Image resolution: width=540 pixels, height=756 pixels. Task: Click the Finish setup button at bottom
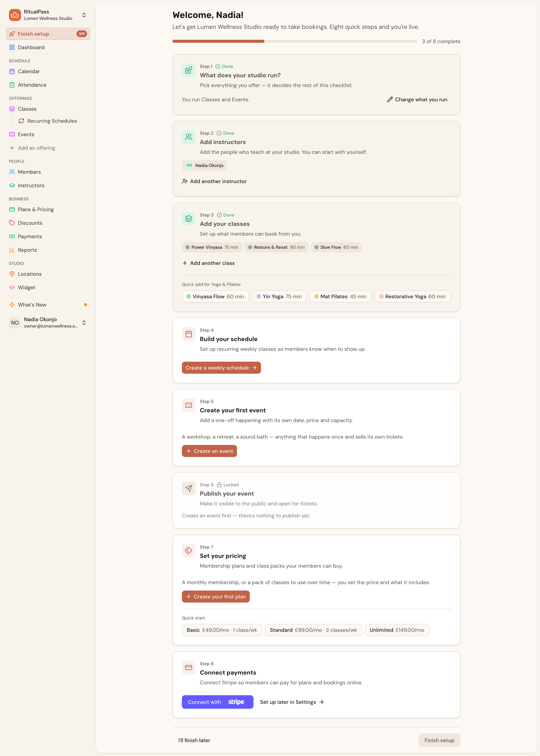[439, 740]
